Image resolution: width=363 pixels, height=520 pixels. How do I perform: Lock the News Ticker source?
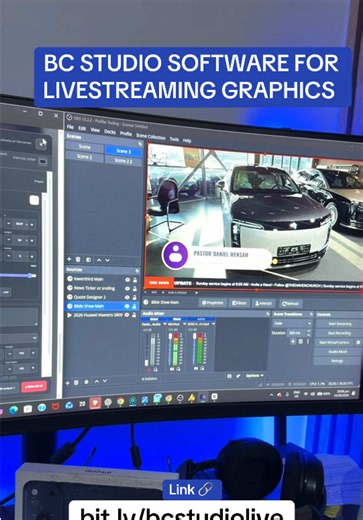pyautogui.click(x=135, y=288)
